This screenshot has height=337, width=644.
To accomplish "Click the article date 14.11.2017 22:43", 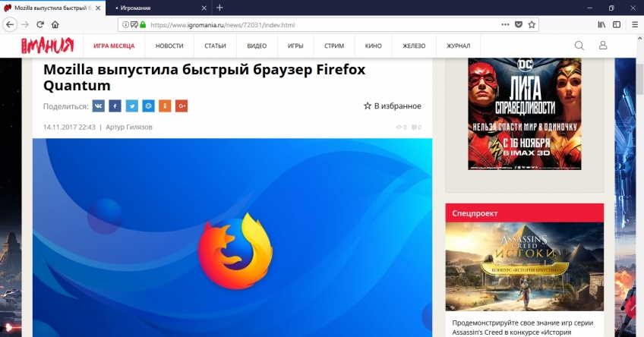I will tap(69, 128).
